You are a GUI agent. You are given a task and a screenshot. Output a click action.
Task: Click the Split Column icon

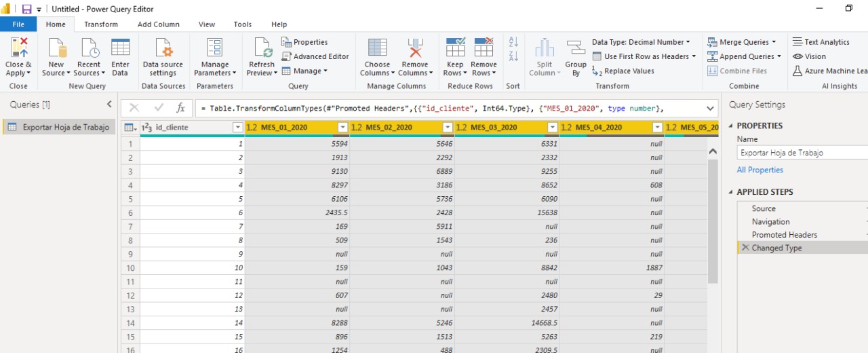tap(545, 48)
